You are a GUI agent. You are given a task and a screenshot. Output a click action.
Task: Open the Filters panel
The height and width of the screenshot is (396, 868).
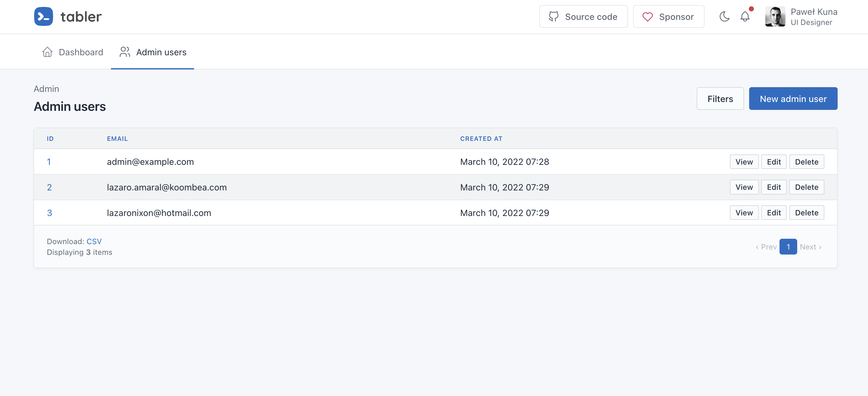coord(720,99)
